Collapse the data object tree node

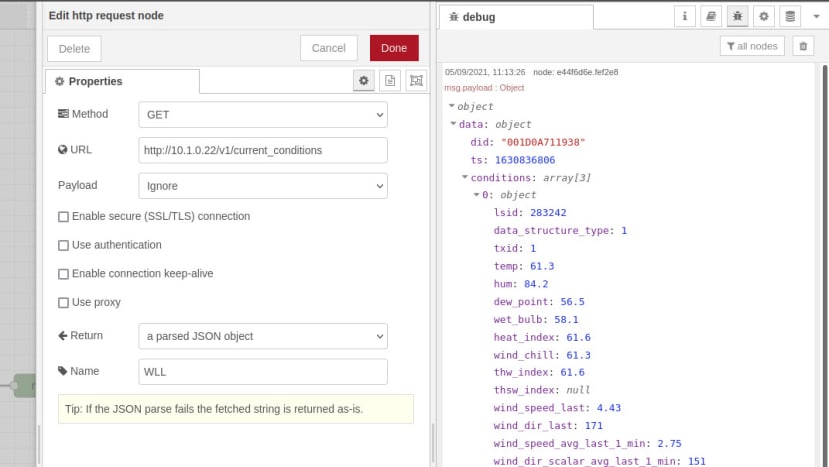pyautogui.click(x=453, y=124)
